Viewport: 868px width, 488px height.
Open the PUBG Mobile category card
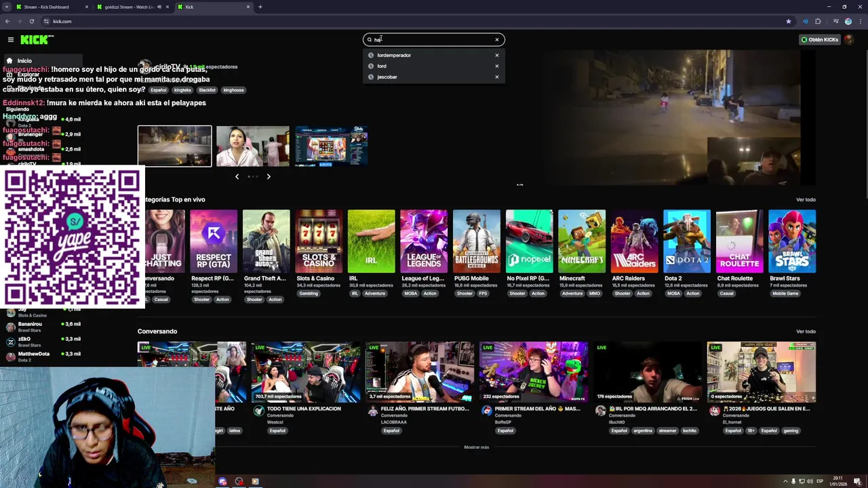point(476,241)
